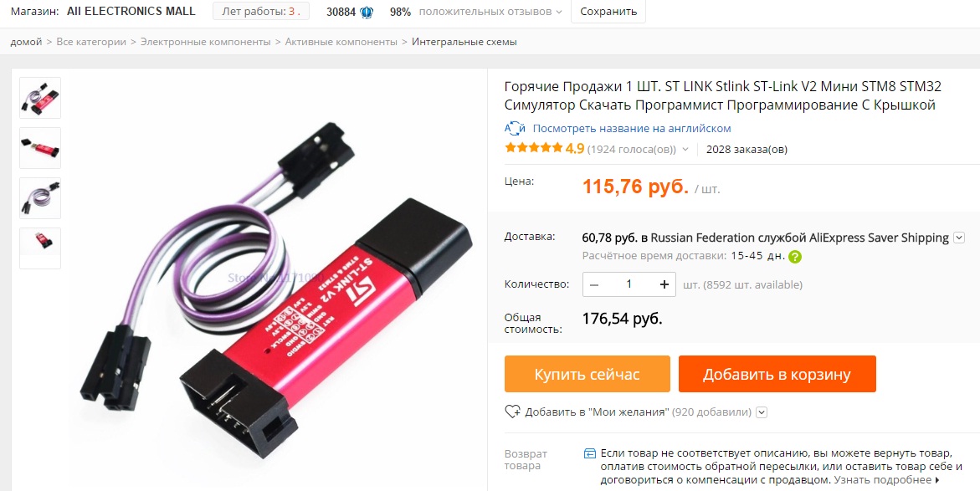Click the Купить сейчас button

pyautogui.click(x=587, y=374)
